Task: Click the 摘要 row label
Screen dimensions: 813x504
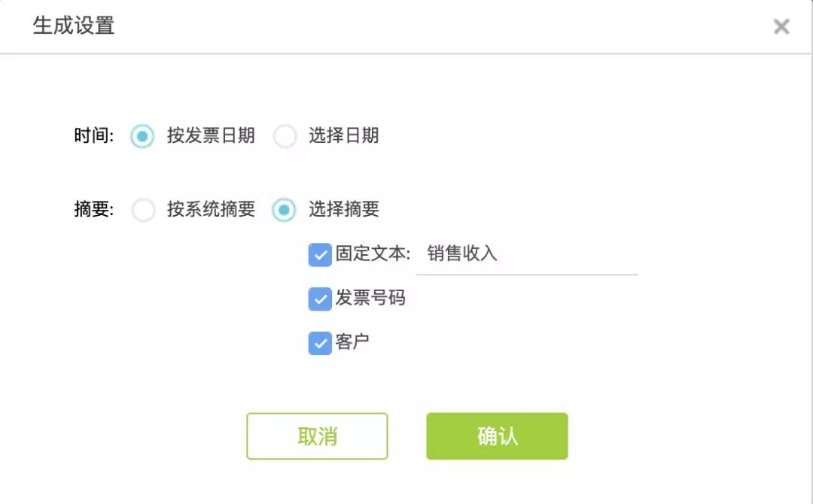Action: coord(94,209)
